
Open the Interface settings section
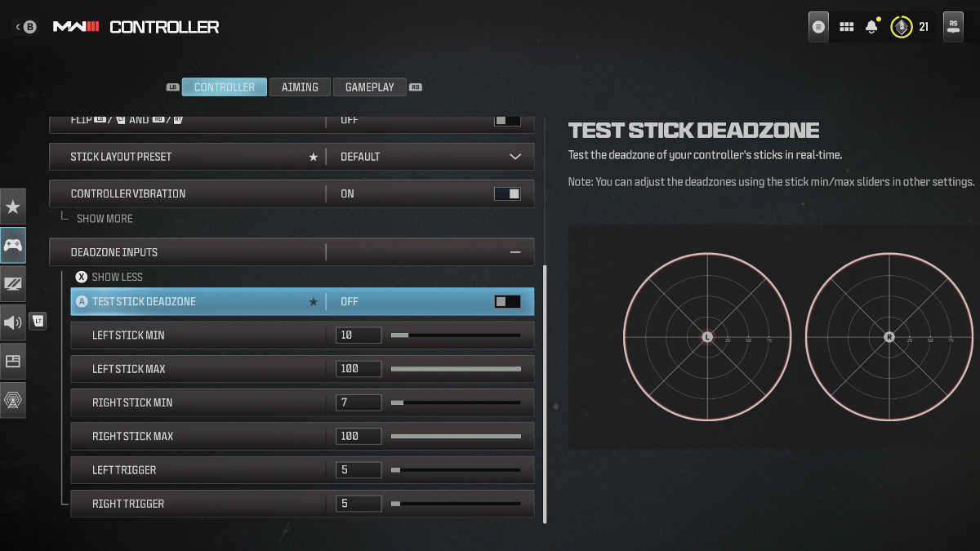point(13,361)
